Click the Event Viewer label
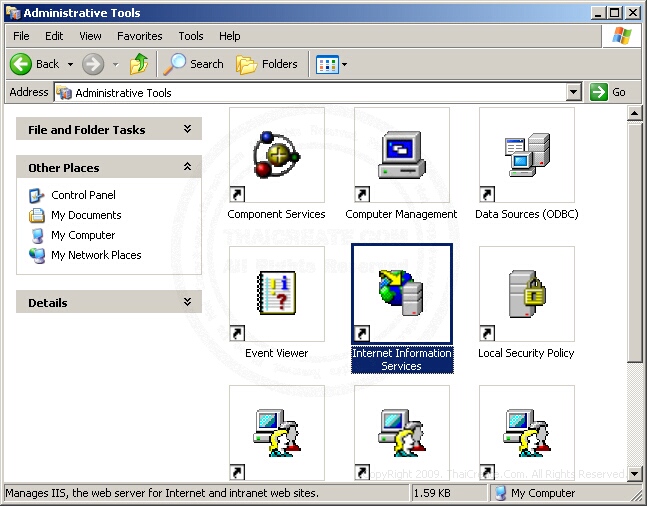 pyautogui.click(x=276, y=353)
